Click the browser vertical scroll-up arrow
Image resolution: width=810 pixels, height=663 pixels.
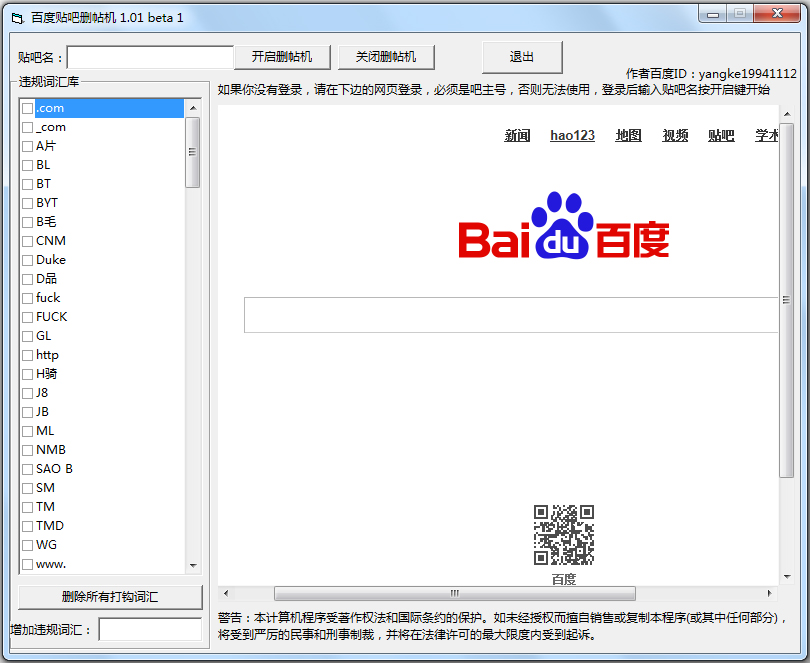(787, 114)
